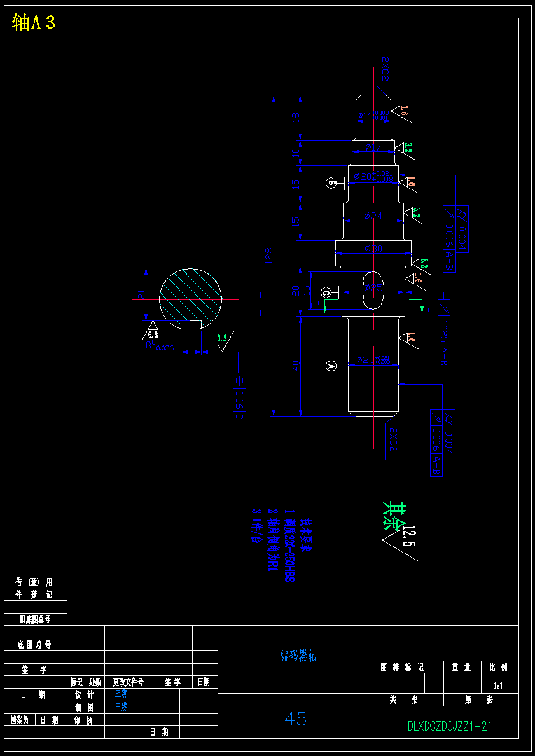Pick the keyway width dimension with -0.036 tolerance

pyautogui.click(x=160, y=346)
